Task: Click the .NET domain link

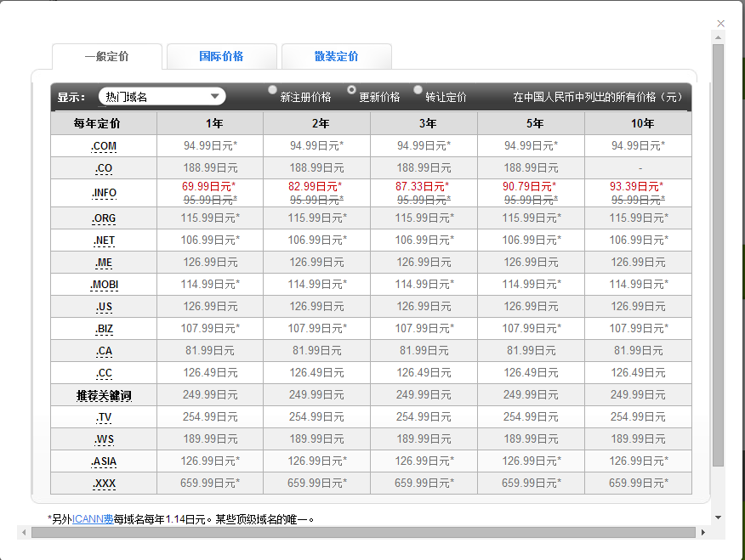Action: pos(104,240)
